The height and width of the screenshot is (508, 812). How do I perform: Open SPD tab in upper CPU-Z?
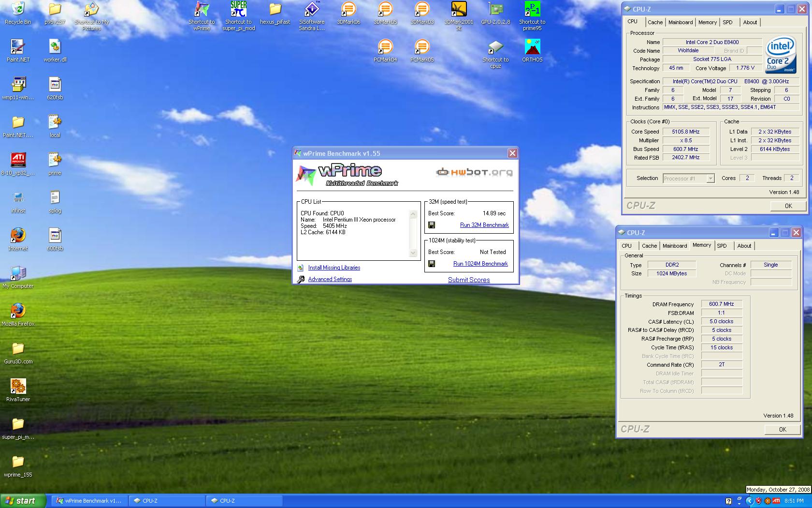click(x=727, y=22)
